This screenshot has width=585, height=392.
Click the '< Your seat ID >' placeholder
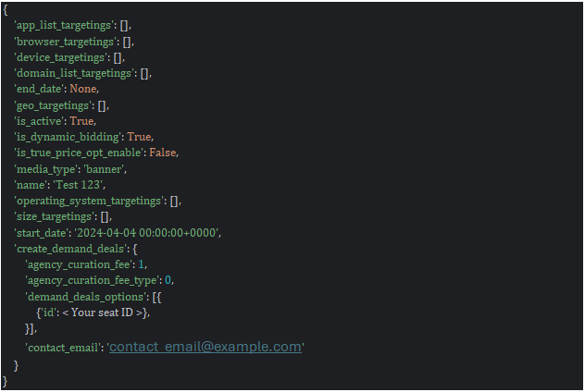103,313
